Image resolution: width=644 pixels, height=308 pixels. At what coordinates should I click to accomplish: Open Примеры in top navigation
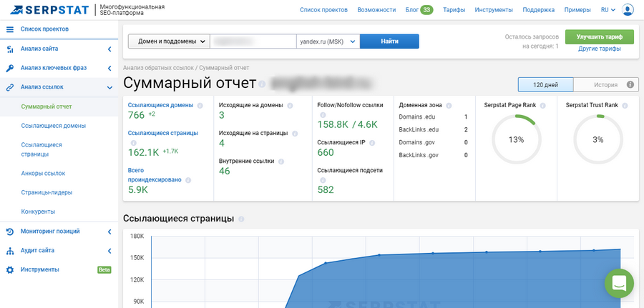pyautogui.click(x=577, y=10)
